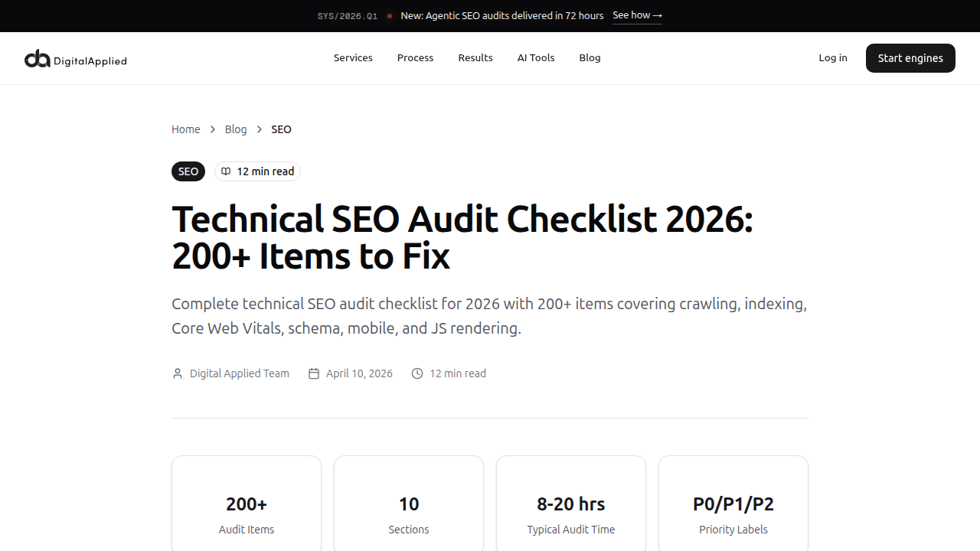Viewport: 980px width, 551px height.
Task: Click the clock icon before 12 min read
Action: (417, 373)
